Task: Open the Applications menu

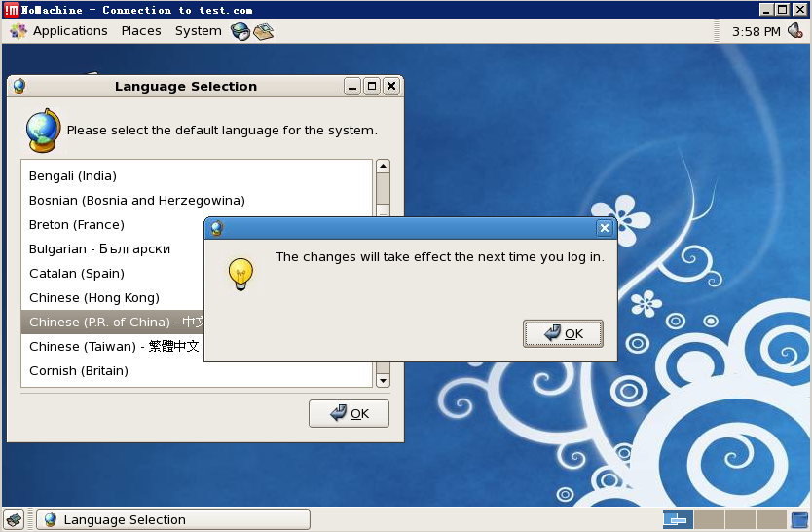Action: coord(70,31)
